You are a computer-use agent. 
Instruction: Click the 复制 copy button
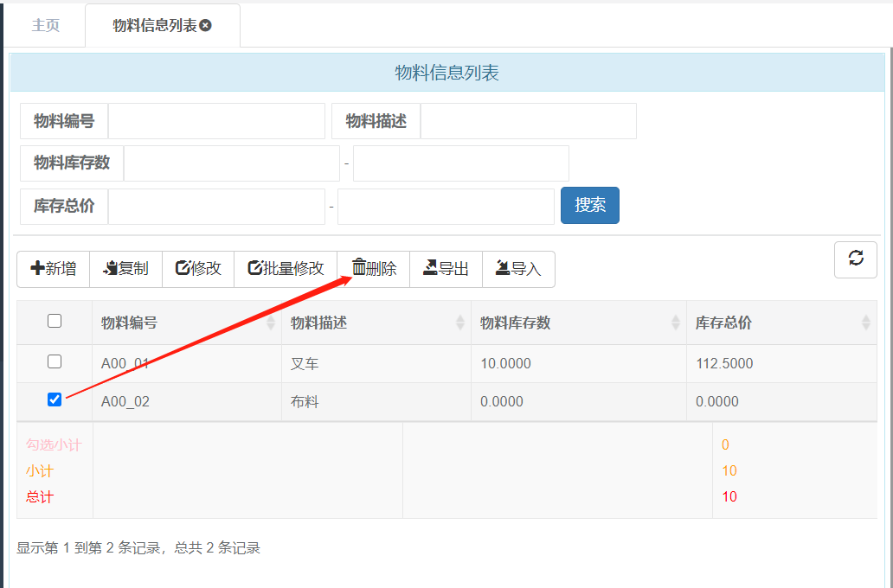pos(125,269)
